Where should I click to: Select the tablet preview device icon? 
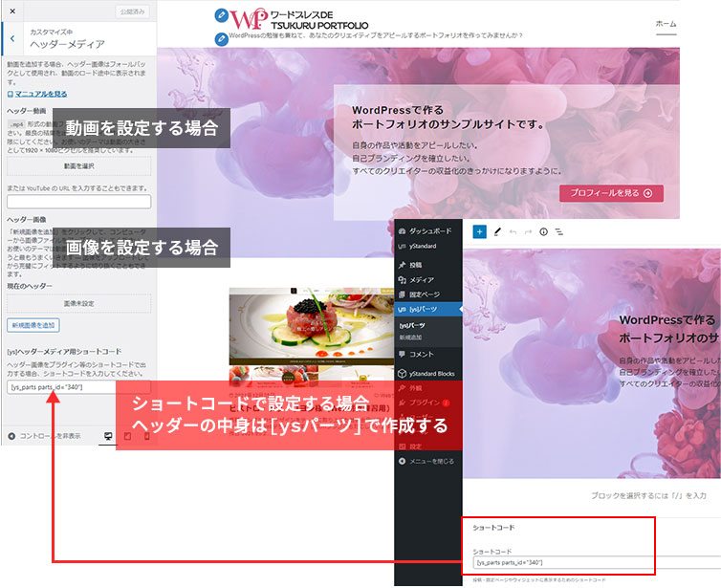[x=127, y=436]
